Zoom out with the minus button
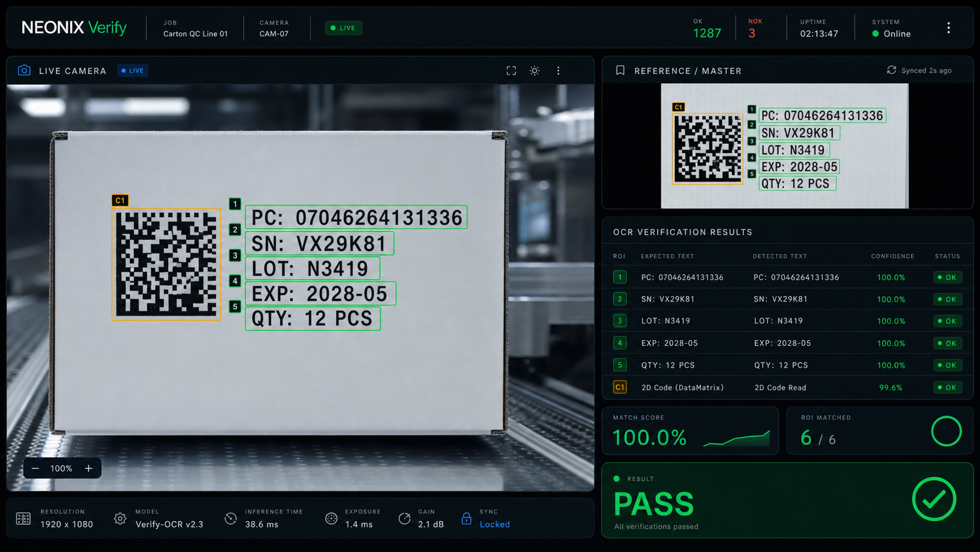 [x=35, y=468]
